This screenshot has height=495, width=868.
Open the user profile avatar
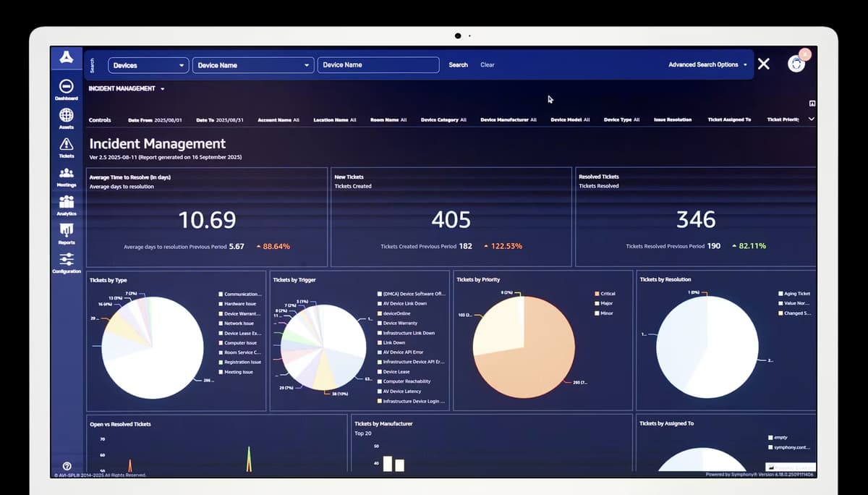(796, 64)
